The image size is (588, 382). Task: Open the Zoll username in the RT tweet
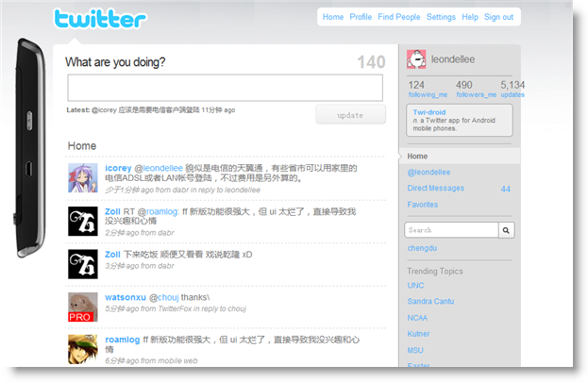click(x=112, y=212)
